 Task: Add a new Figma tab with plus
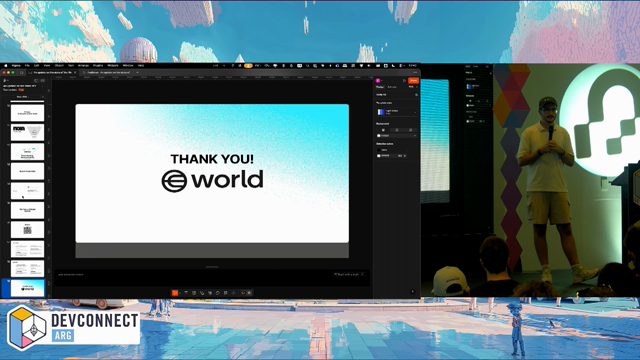pyautogui.click(x=138, y=72)
